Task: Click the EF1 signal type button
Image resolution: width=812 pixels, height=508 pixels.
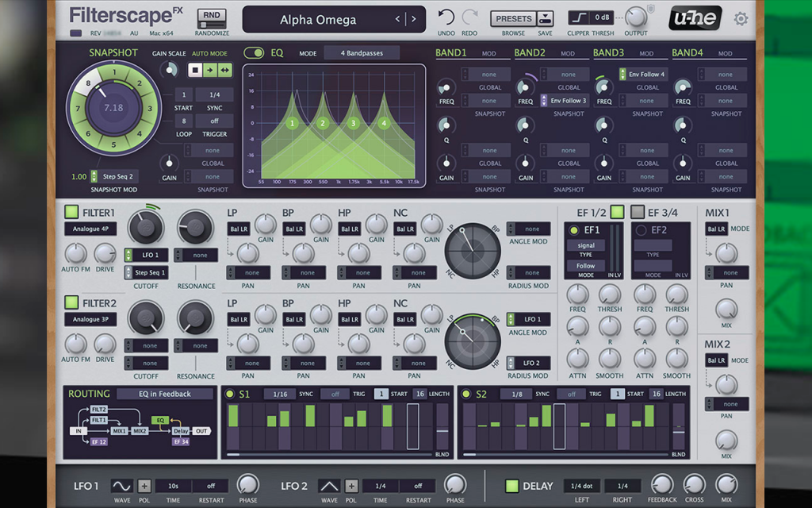Action: (x=586, y=245)
